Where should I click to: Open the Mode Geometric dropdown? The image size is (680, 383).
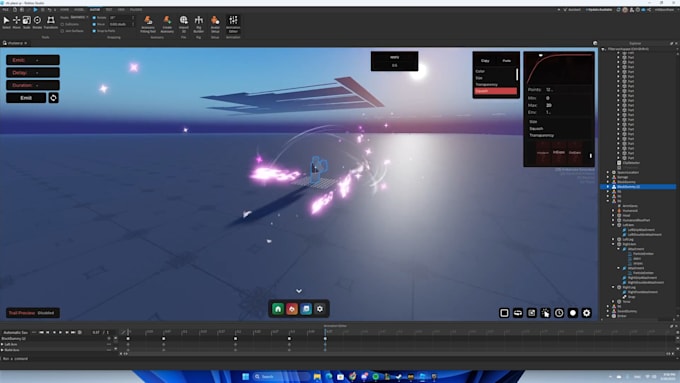79,17
